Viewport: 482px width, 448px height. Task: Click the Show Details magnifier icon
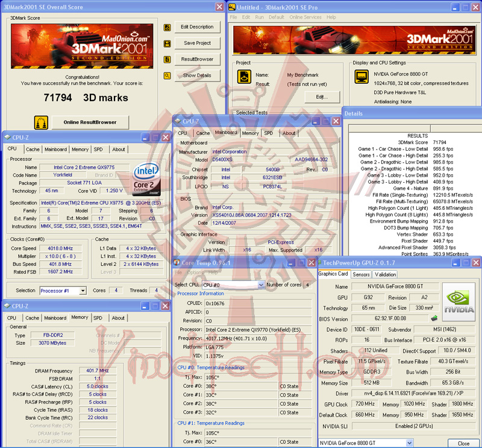[167, 75]
